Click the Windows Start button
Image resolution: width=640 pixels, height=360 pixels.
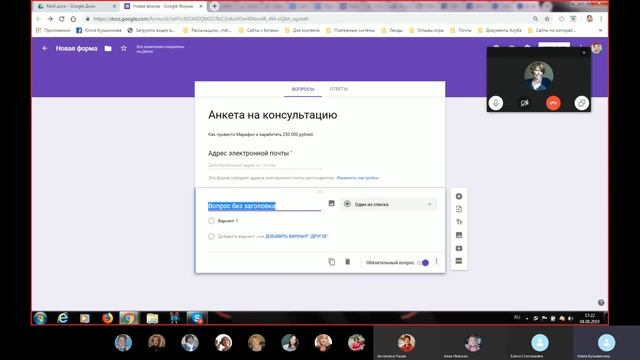click(40, 318)
